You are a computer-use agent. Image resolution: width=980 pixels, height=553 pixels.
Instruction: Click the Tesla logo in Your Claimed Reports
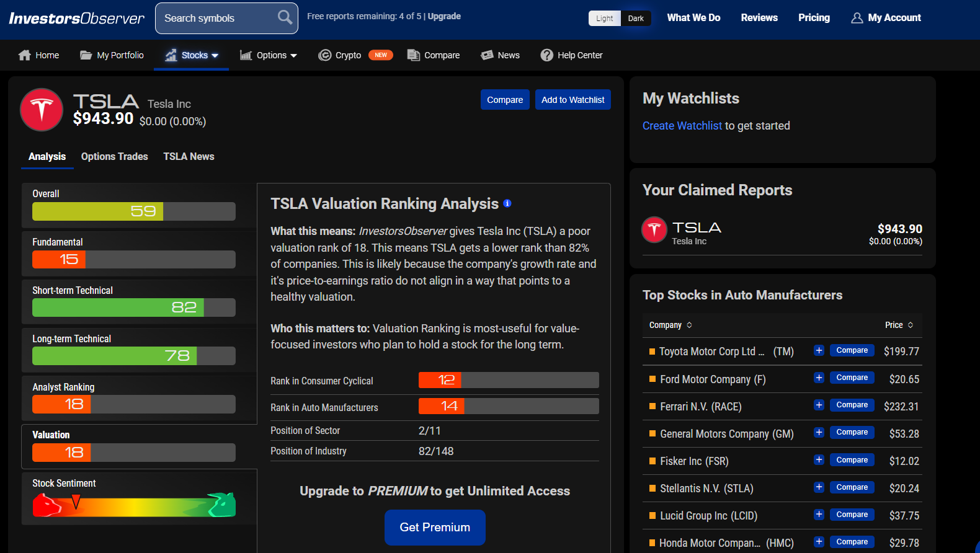654,229
